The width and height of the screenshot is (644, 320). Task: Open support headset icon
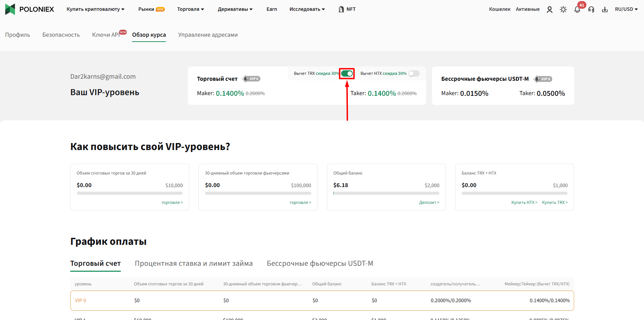point(591,9)
